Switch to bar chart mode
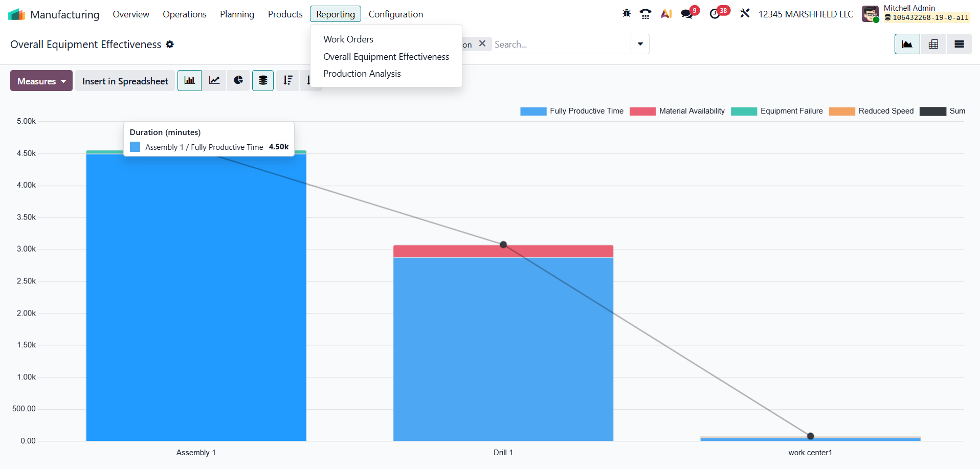Screen dimensions: 980x469 pyautogui.click(x=189, y=81)
